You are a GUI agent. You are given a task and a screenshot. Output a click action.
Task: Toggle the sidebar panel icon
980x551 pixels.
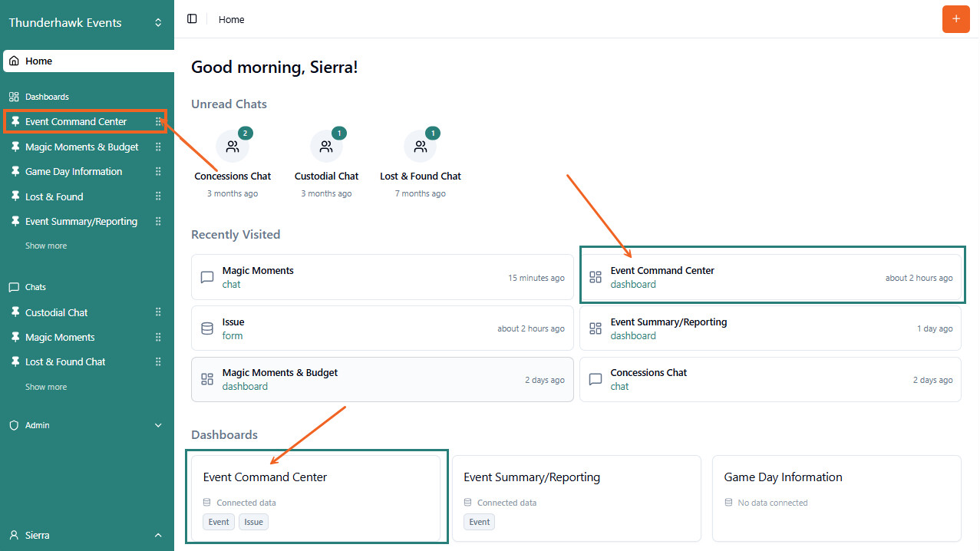192,19
